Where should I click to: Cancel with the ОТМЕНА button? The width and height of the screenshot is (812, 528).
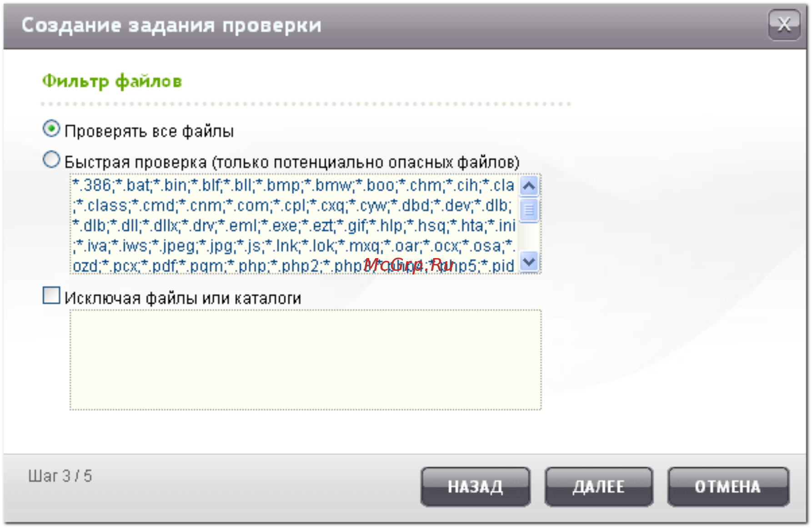[728, 487]
